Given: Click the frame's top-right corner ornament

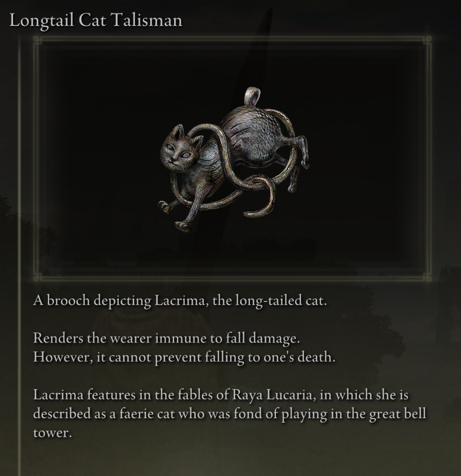Looking at the screenshot, I should (427, 40).
